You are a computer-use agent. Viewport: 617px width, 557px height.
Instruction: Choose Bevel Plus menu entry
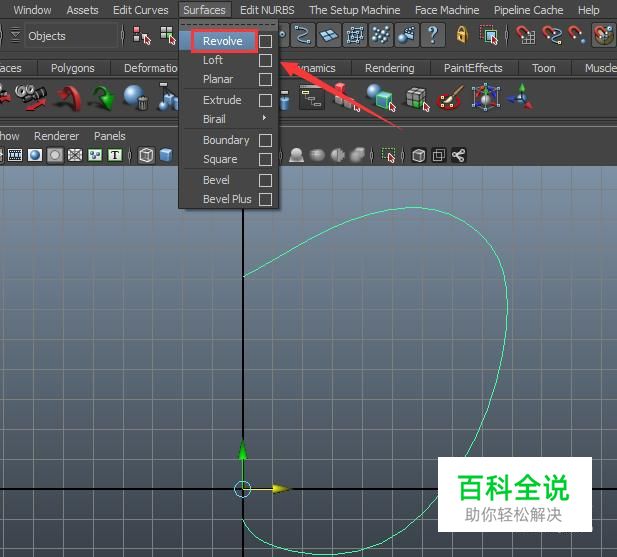pyautogui.click(x=227, y=199)
